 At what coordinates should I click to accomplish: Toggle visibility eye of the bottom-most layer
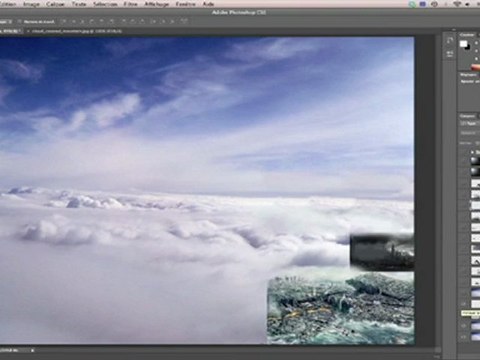coord(464,337)
